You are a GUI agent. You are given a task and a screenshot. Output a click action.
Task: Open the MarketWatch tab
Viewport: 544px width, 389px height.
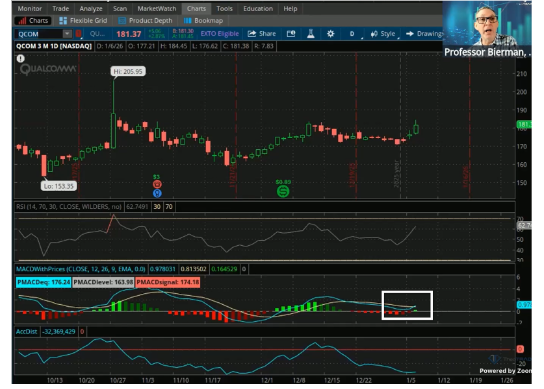point(156,9)
